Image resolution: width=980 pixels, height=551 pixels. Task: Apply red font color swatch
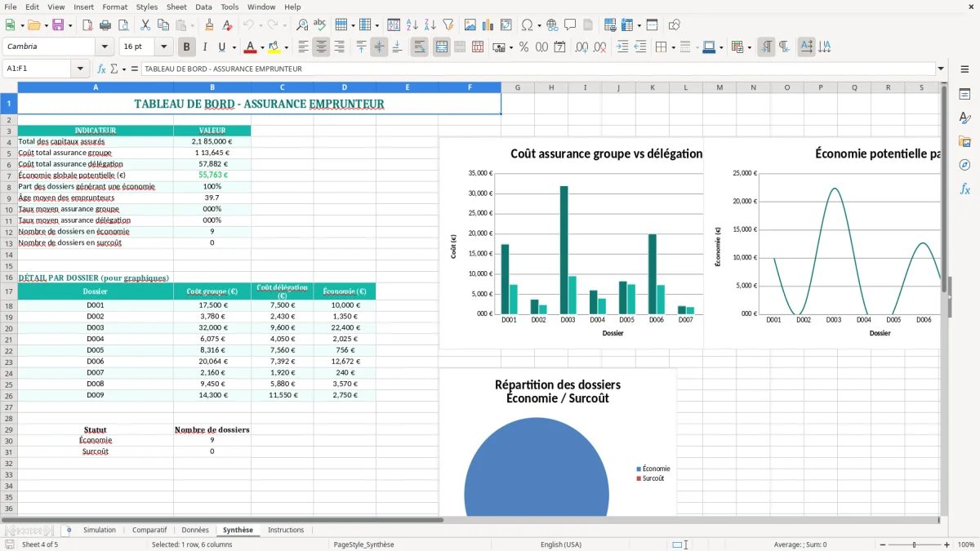251,47
